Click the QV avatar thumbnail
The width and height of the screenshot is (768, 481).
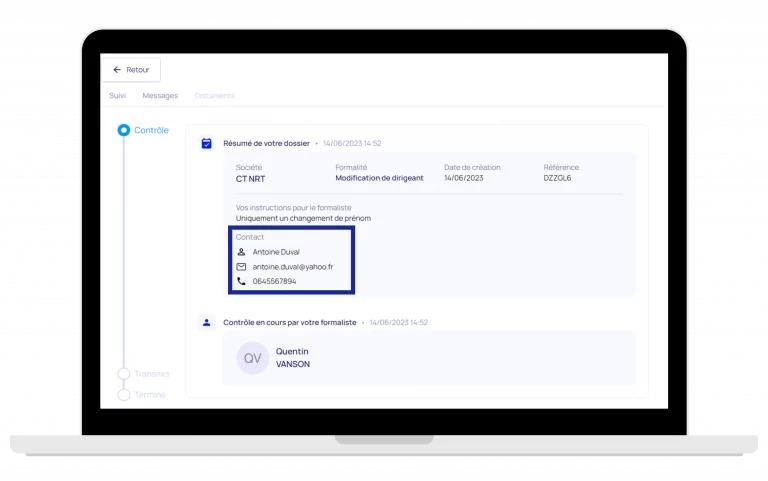point(253,358)
